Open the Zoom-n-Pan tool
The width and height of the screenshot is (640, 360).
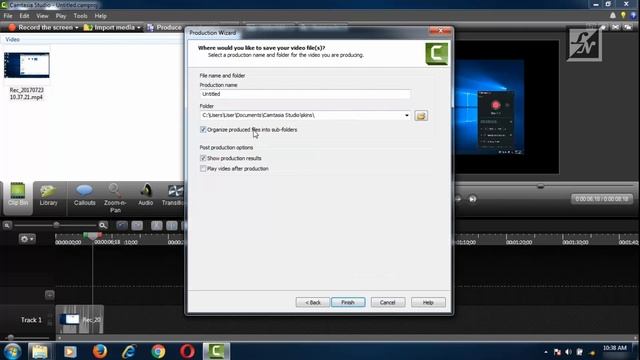tap(115, 198)
